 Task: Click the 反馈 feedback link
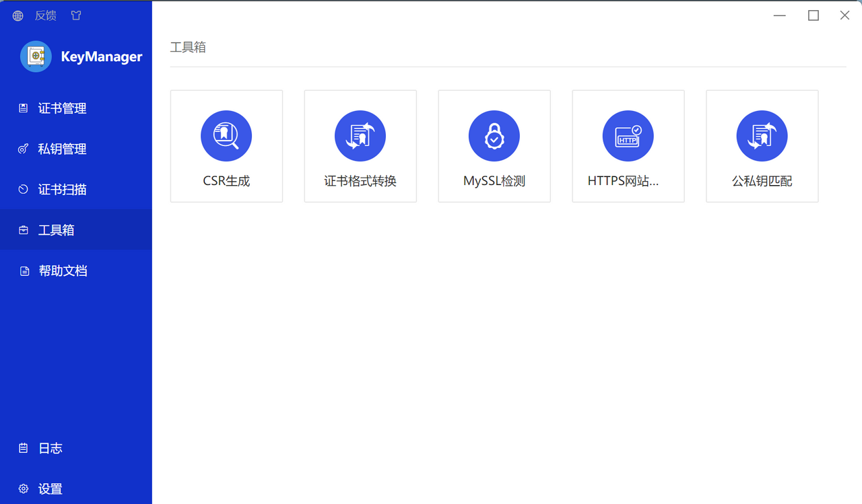46,15
